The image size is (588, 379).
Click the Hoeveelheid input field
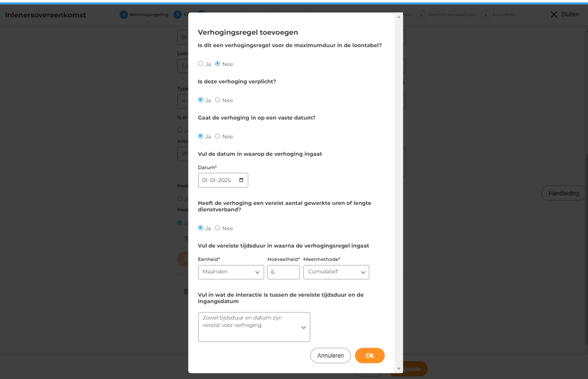pos(283,272)
